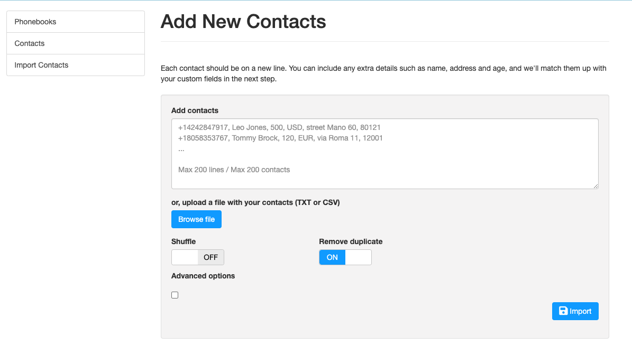Turn off the Remove duplicate switch
632x364 pixels.
345,257
